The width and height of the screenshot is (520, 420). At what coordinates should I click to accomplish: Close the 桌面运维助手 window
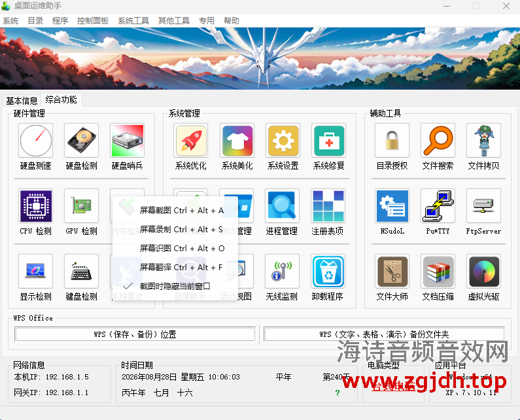pos(506,6)
